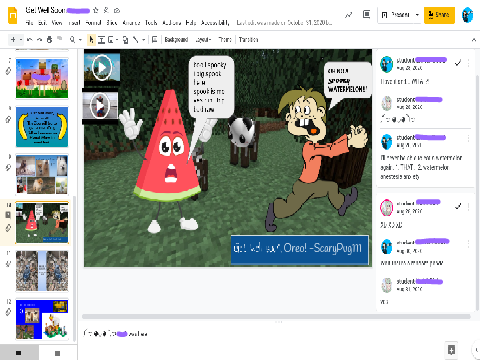Expand the Insert image dropdown arrow

[x=117, y=40]
